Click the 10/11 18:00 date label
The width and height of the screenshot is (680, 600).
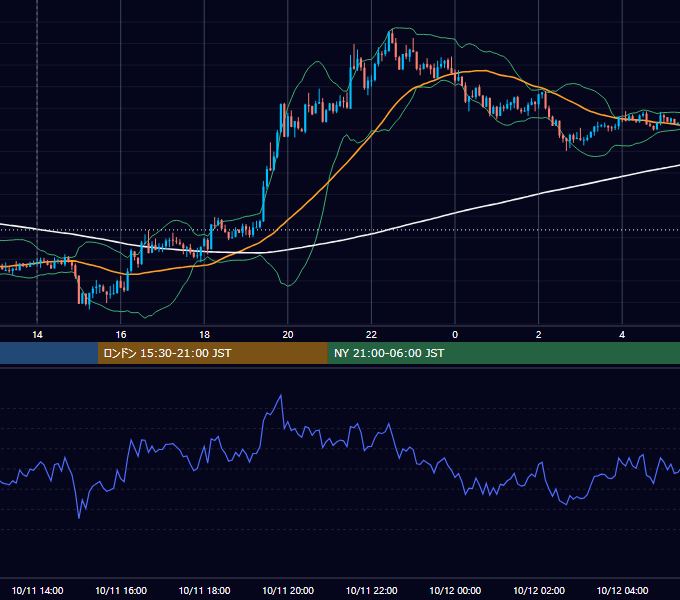204,590
